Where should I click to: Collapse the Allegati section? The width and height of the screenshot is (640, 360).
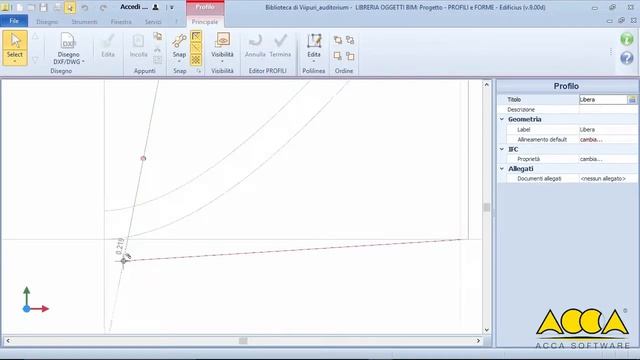[x=502, y=169]
